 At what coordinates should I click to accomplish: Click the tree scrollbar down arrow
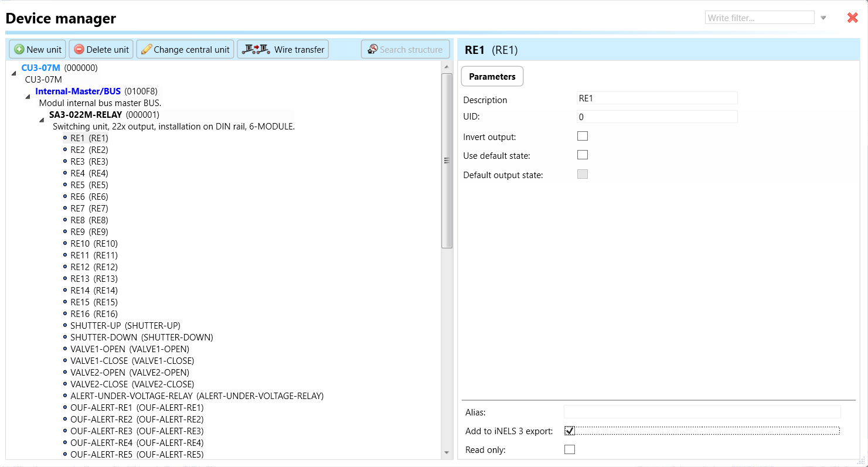pyautogui.click(x=447, y=452)
